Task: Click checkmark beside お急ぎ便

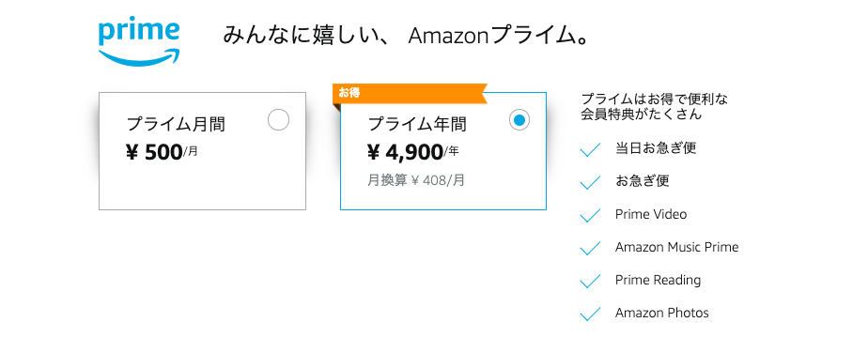Action: point(590,182)
